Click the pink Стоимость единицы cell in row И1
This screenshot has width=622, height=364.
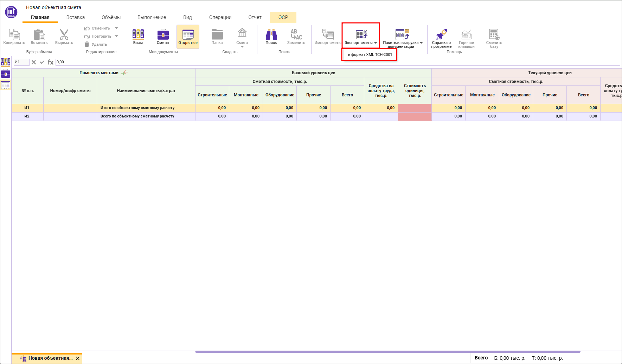[x=415, y=108]
